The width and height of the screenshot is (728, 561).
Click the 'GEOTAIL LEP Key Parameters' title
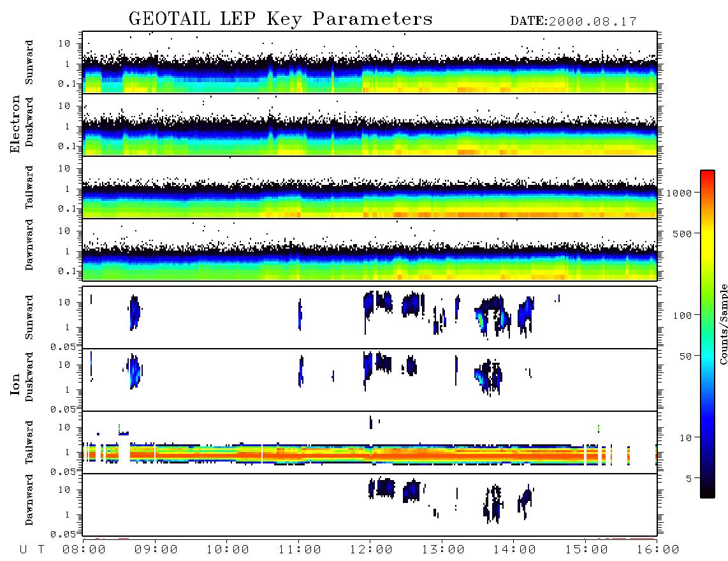(280, 19)
